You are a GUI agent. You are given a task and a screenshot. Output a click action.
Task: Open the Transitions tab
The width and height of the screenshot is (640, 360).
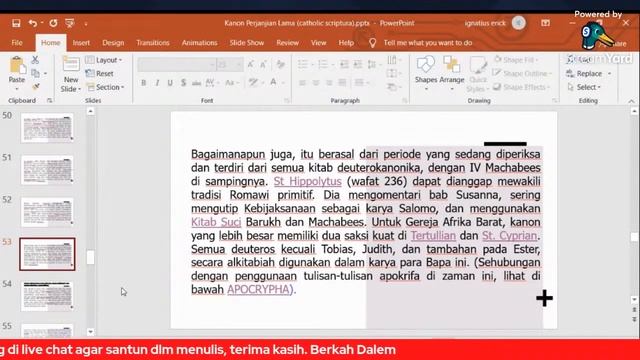coord(153,43)
